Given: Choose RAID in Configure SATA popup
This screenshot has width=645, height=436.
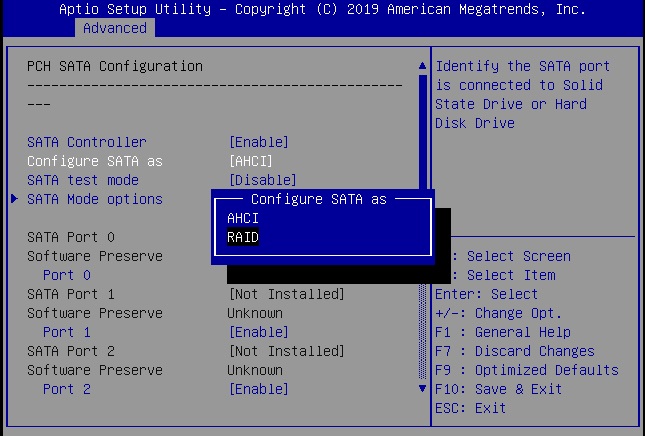Looking at the screenshot, I should pyautogui.click(x=243, y=237).
